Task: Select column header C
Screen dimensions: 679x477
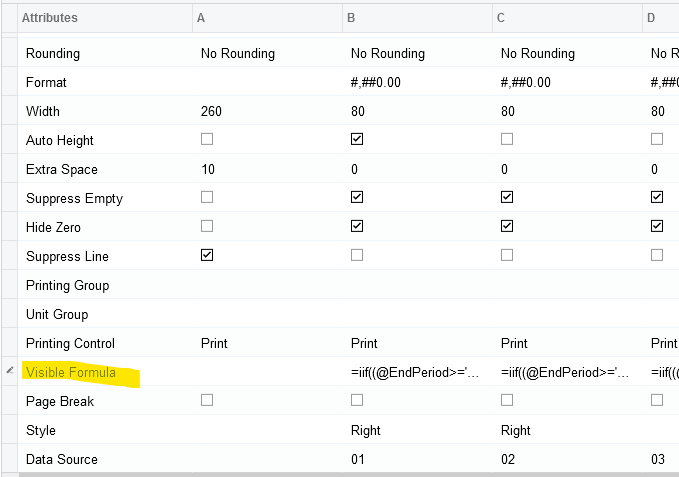Action: 567,18
